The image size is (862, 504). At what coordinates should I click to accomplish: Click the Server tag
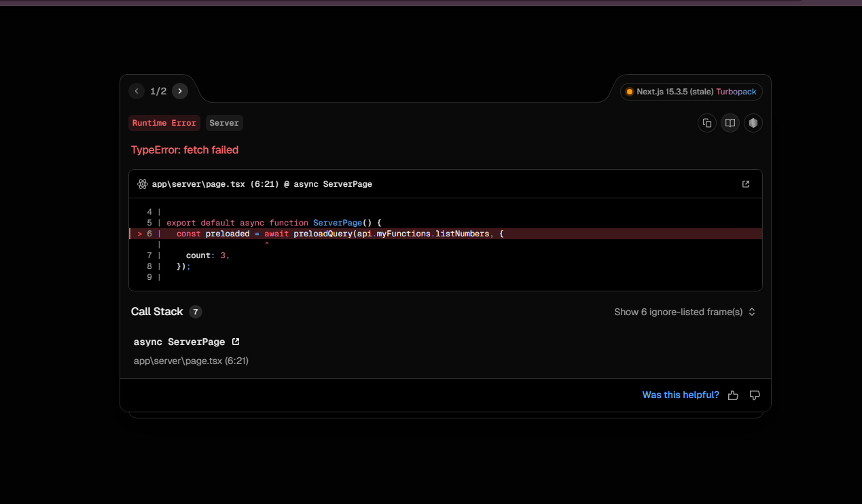click(224, 123)
